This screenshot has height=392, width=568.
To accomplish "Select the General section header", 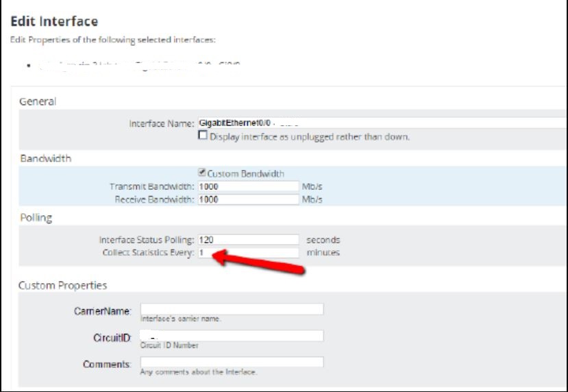I will (38, 101).
